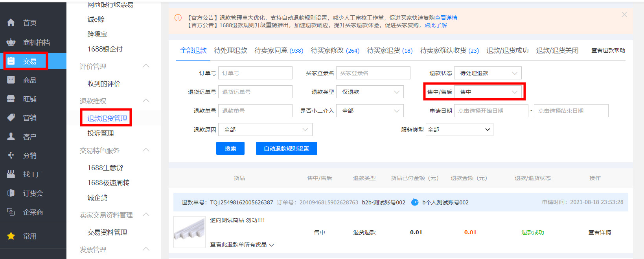Click the 营销 marketing tag icon
The width and height of the screenshot is (644, 259).
click(x=11, y=118)
